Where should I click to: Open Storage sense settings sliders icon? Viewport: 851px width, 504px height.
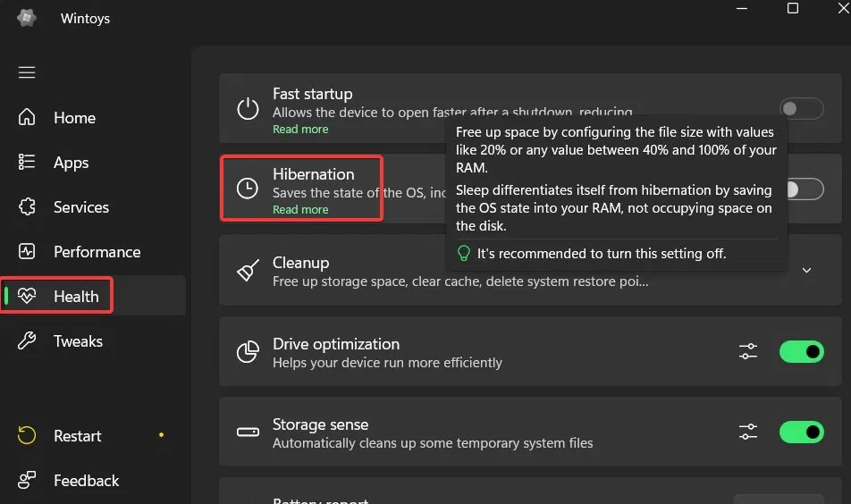(x=748, y=433)
